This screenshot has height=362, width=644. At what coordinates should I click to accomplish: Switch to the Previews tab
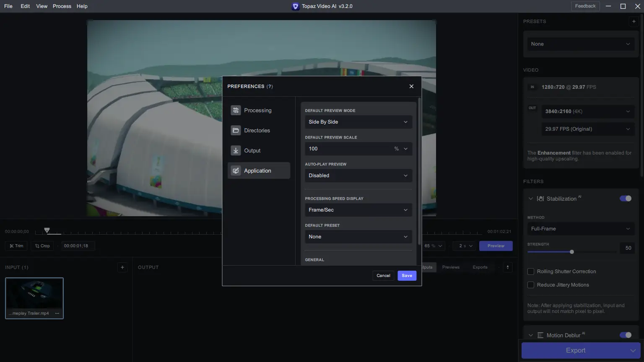click(451, 267)
